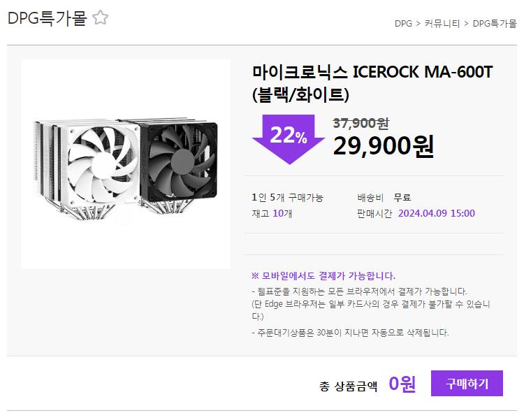Viewport: 524px width, 420px height.
Task: Open the DPG breadcrumb link
Action: (403, 24)
